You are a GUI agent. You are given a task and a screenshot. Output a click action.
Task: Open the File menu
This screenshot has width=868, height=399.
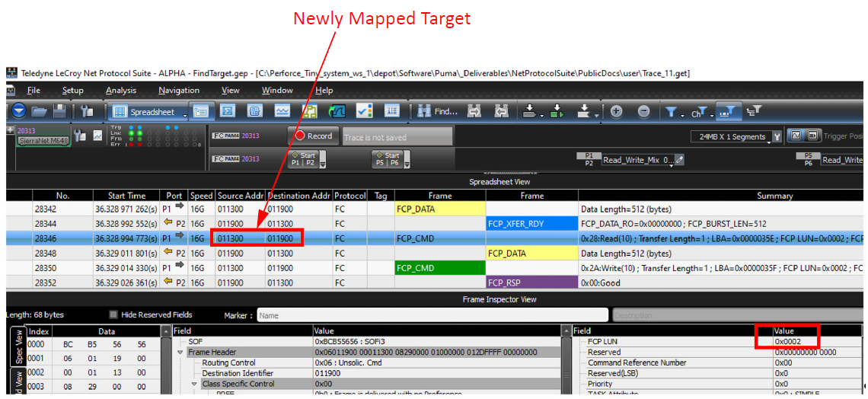[34, 90]
